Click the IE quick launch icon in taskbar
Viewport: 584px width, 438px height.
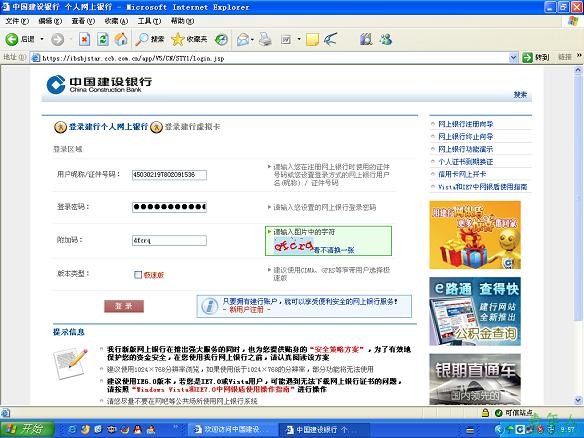coord(72,430)
